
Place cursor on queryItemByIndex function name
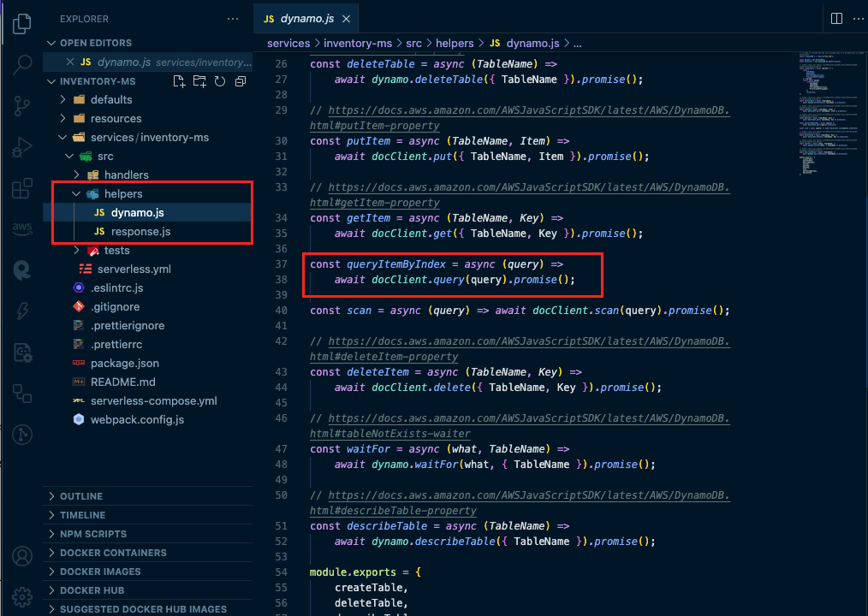coord(395,264)
